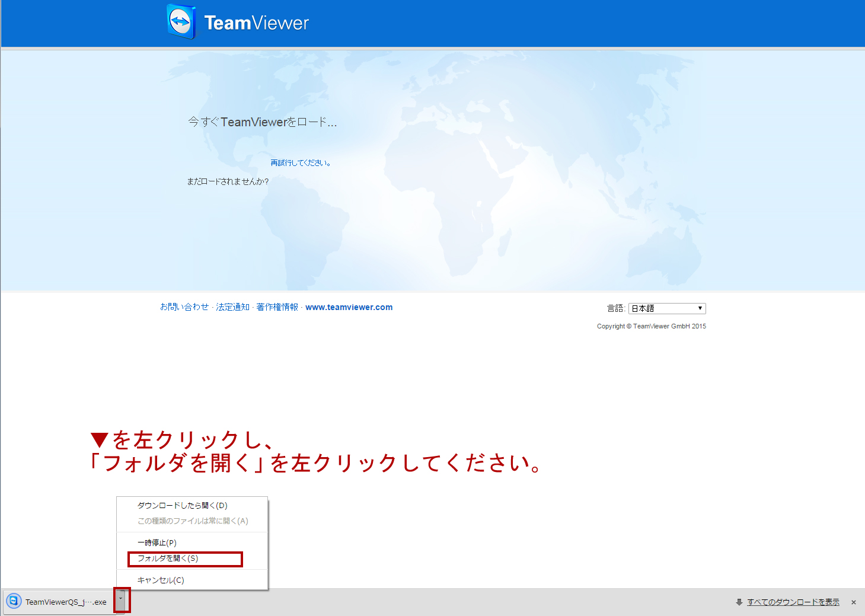Click the 再試行してください retry link
This screenshot has height=616, width=865.
click(301, 163)
